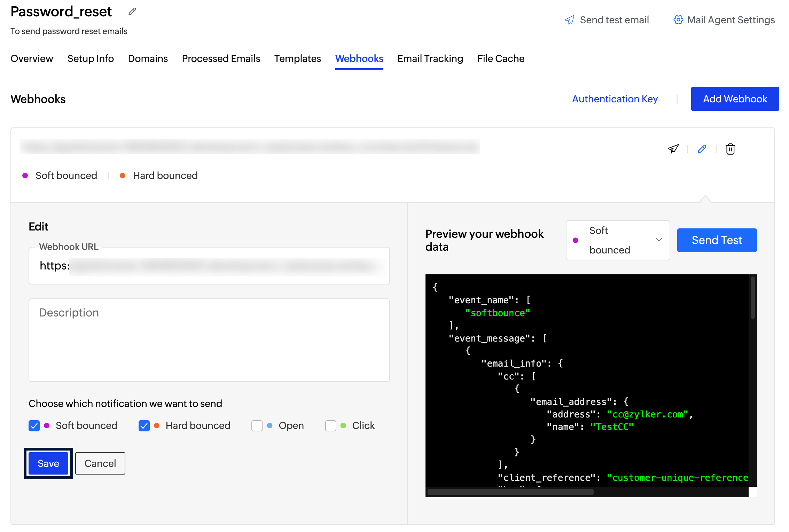Uncheck the Hard bounced checkbox
Screen dimensions: 789x532
pos(144,425)
